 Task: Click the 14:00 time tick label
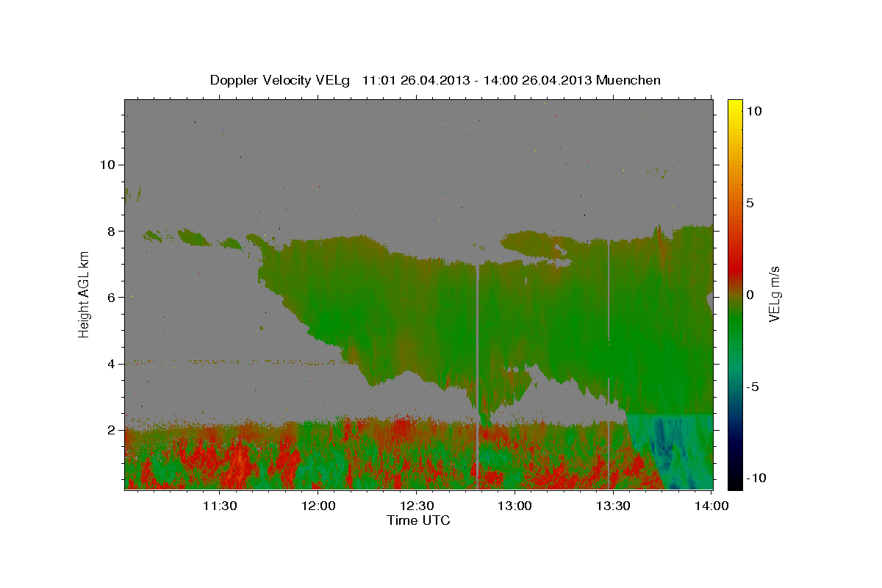click(x=712, y=506)
